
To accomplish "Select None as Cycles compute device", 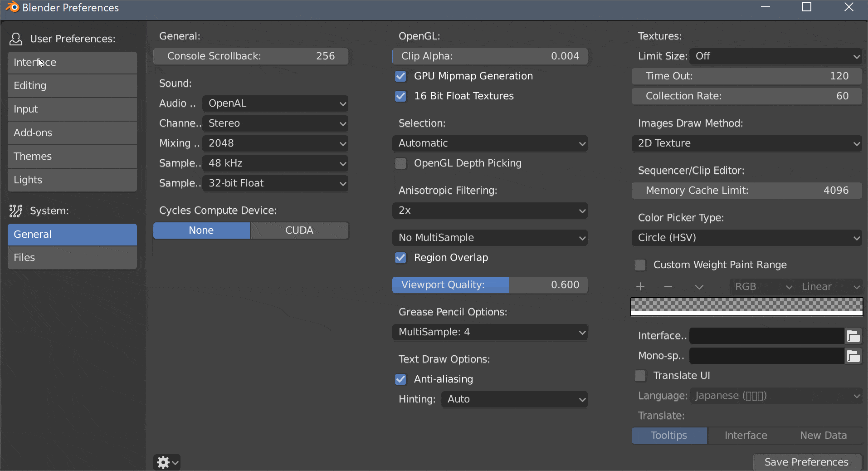I will [201, 231].
